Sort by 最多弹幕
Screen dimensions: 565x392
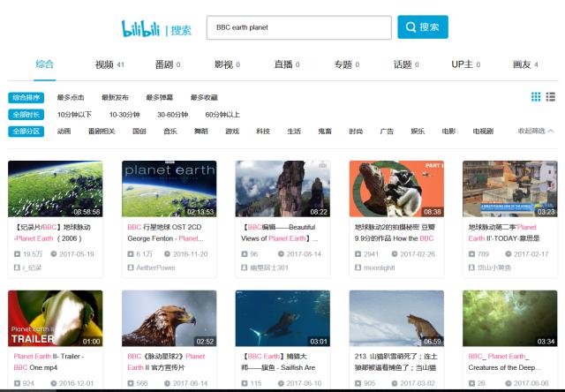tap(160, 98)
